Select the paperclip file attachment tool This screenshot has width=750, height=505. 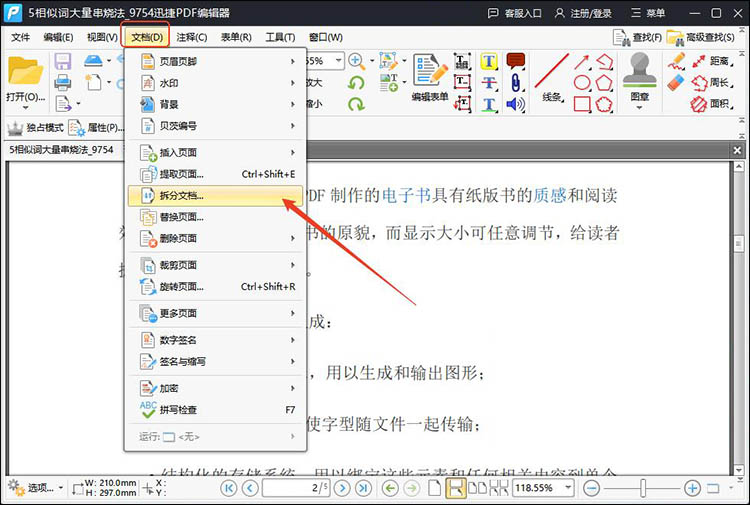[x=516, y=83]
